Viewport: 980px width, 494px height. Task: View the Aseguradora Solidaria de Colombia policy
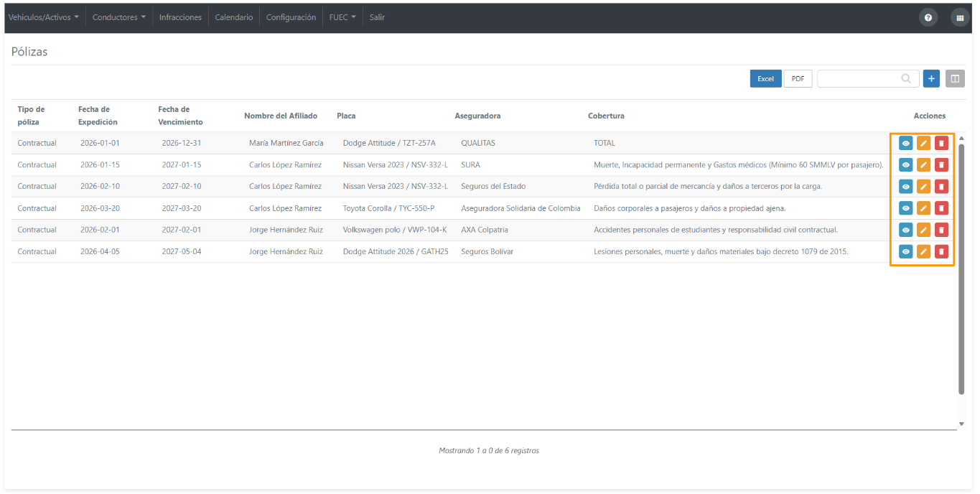pyautogui.click(x=906, y=208)
